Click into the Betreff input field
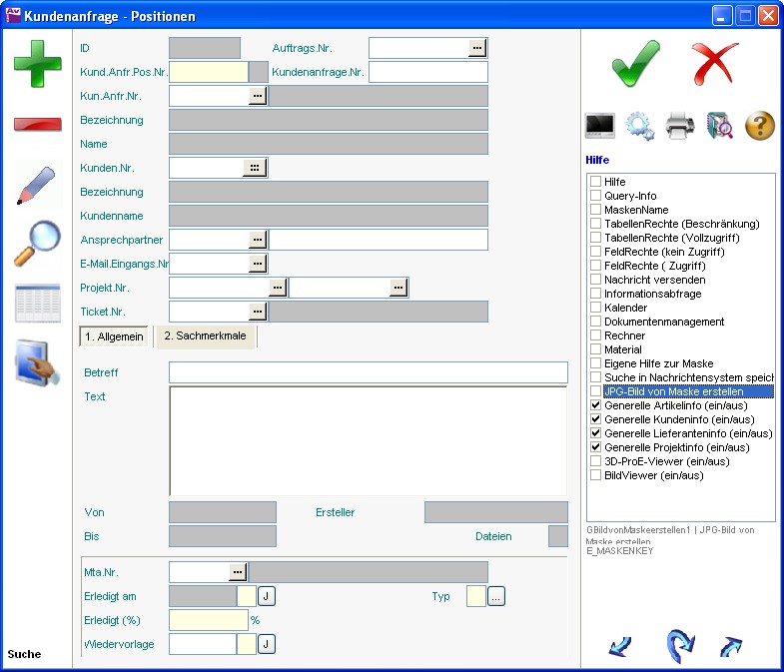 (x=368, y=373)
